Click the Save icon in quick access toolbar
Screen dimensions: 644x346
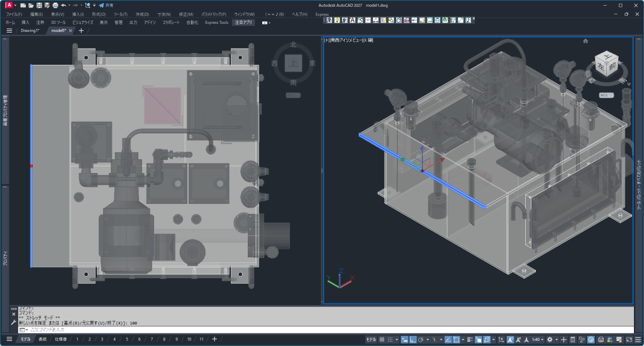39,5
